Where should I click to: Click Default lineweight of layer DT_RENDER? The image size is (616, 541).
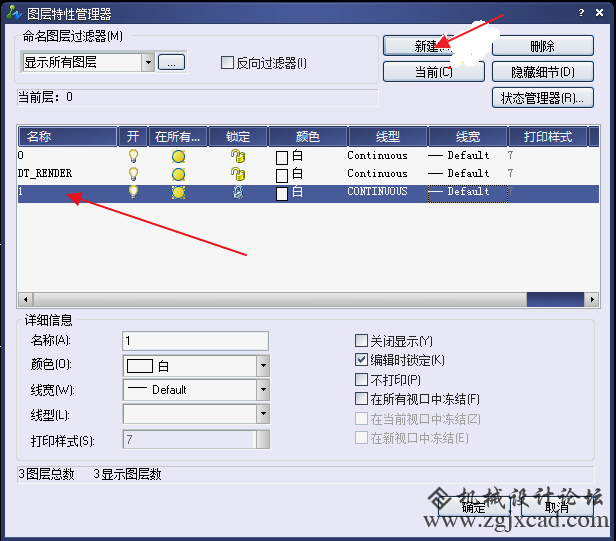point(459,173)
